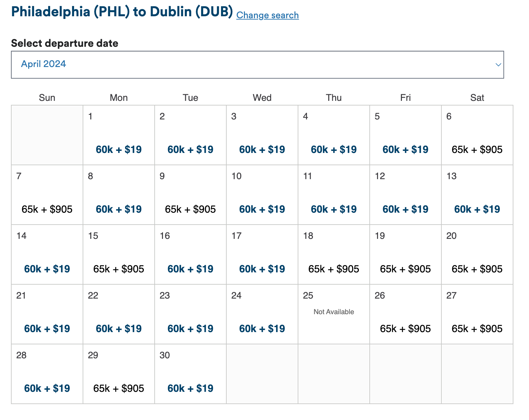Open the April 2024 departure date dropdown
The width and height of the screenshot is (529, 420).
pyautogui.click(x=257, y=65)
